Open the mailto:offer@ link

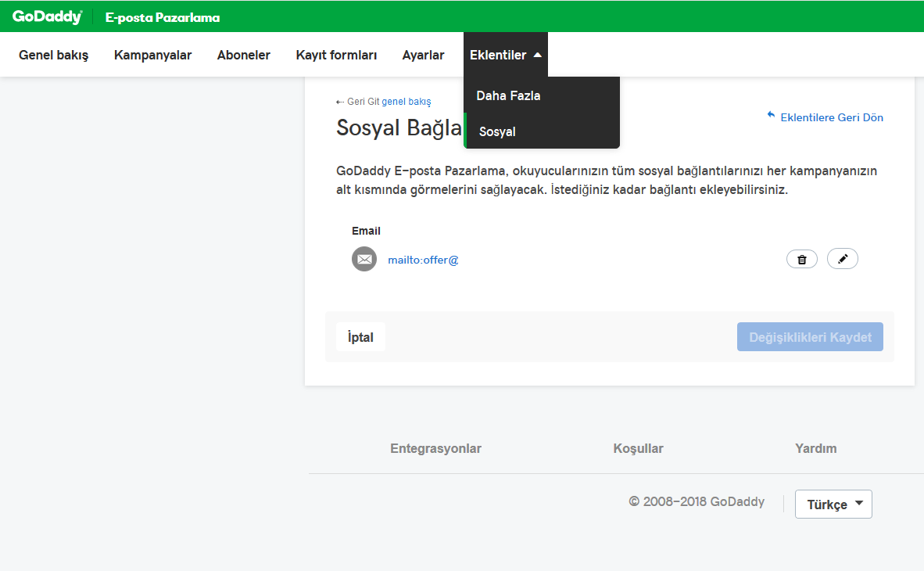click(x=423, y=260)
